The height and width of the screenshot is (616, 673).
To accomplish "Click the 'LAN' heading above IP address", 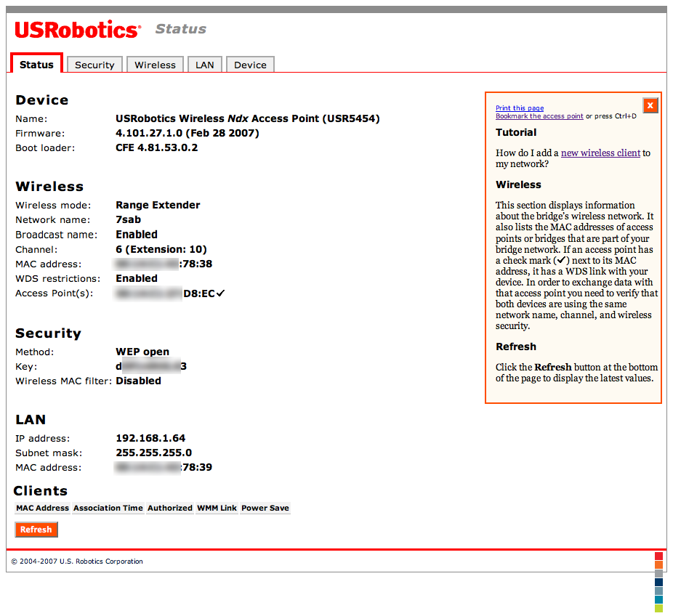I will [x=31, y=420].
